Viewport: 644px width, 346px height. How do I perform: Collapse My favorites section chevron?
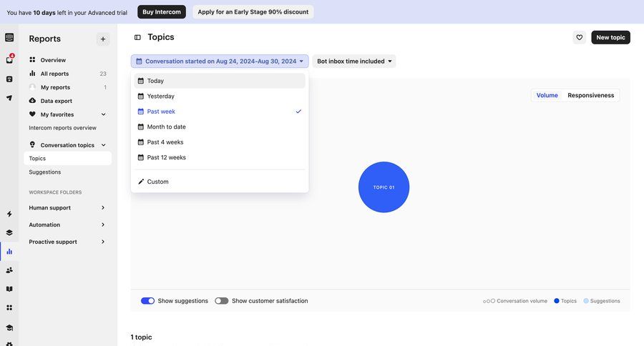point(104,114)
